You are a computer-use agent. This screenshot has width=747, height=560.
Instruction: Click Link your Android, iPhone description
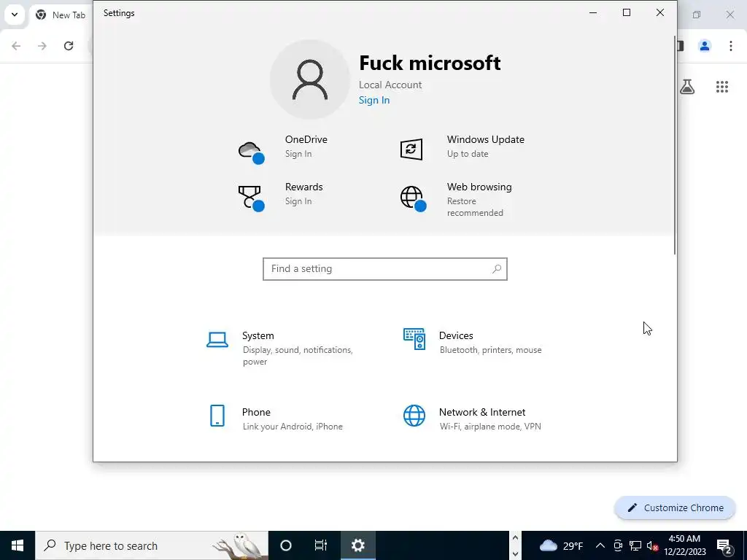tap(293, 426)
